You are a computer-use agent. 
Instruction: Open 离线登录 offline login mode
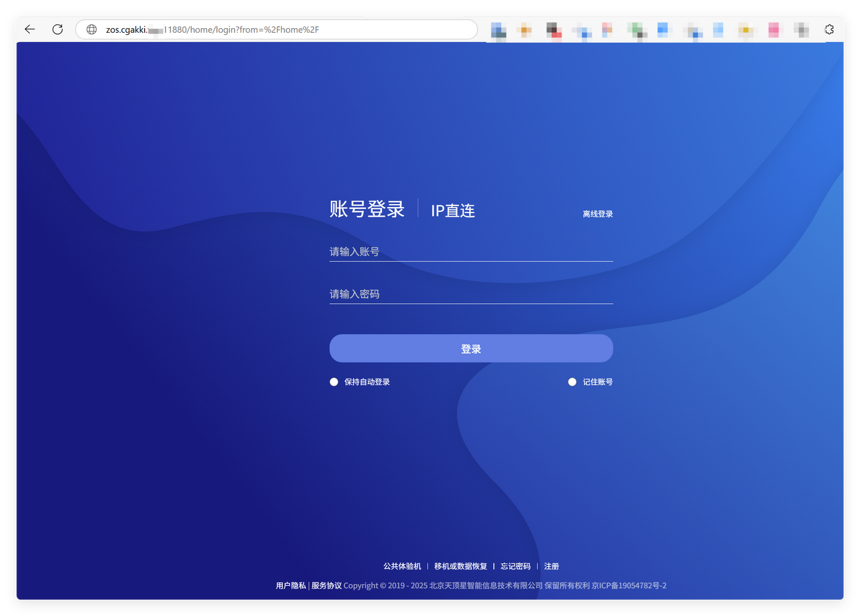click(x=598, y=213)
